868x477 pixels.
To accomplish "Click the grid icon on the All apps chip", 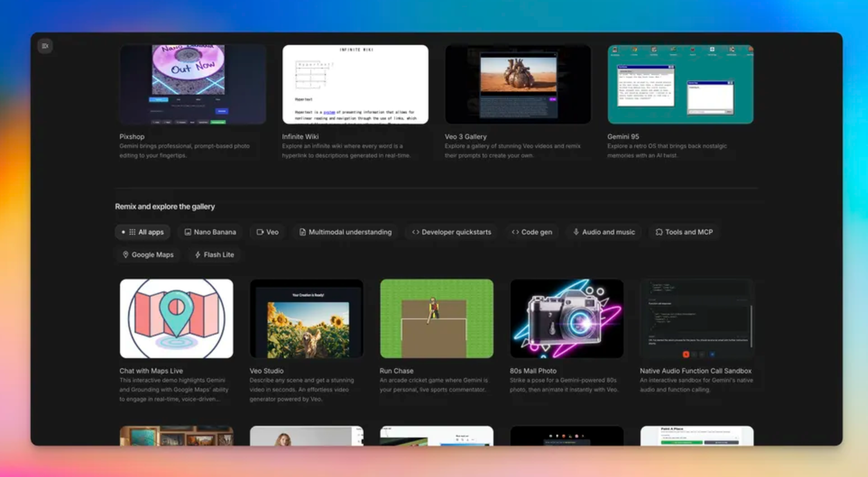I will coord(132,232).
